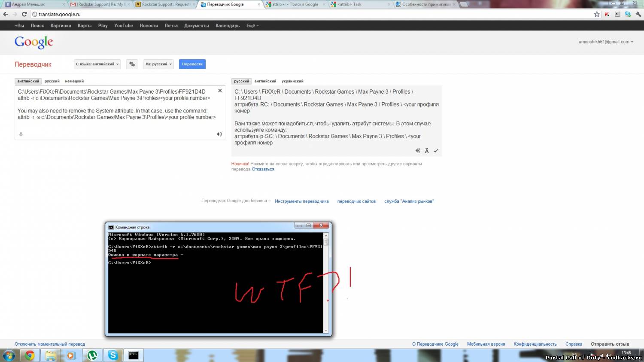Select source language 'немецкий' toggle

click(74, 81)
